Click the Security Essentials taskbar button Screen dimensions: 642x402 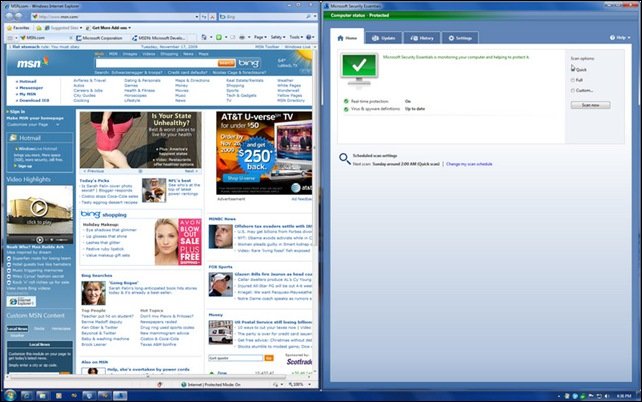(120, 395)
